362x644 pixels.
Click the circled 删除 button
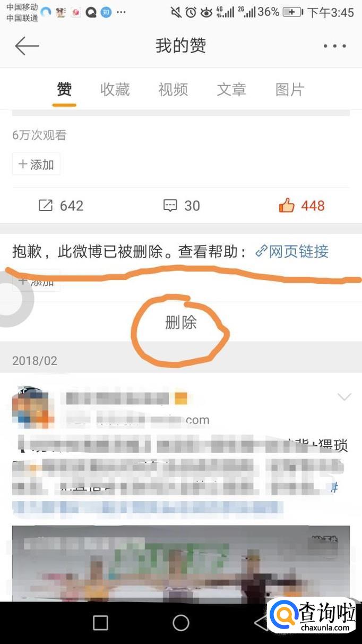[181, 322]
